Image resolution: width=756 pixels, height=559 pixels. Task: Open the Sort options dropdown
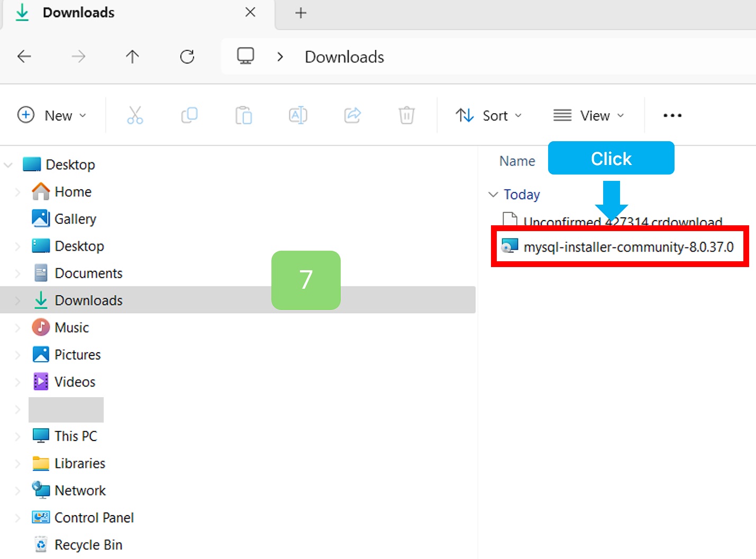489,115
